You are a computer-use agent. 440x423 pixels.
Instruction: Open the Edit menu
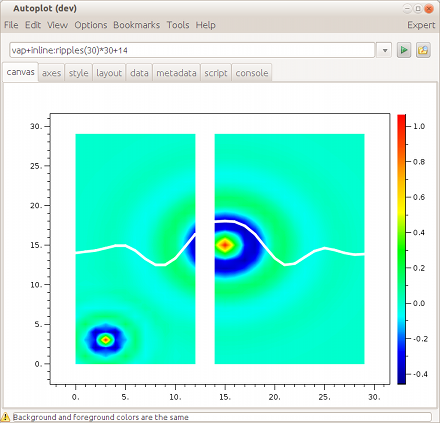33,25
